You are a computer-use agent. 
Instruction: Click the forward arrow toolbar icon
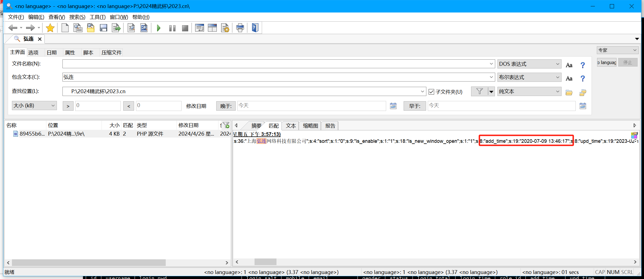coord(30,28)
